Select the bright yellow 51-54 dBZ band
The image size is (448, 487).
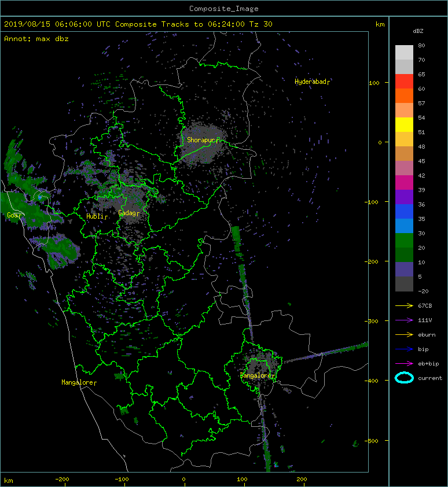(x=404, y=125)
